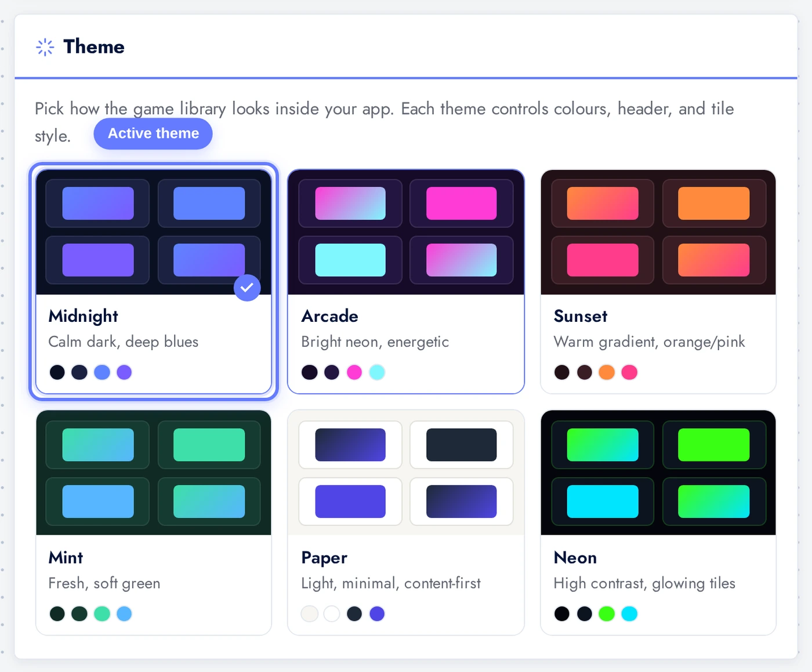
Task: Click the Sunset theme title
Action: coord(581,316)
